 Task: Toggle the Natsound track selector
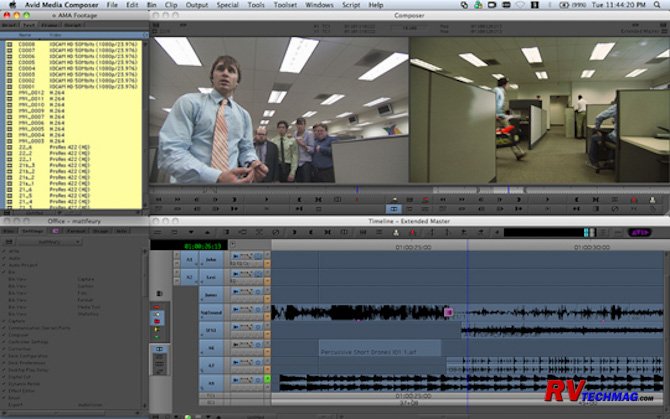212,311
